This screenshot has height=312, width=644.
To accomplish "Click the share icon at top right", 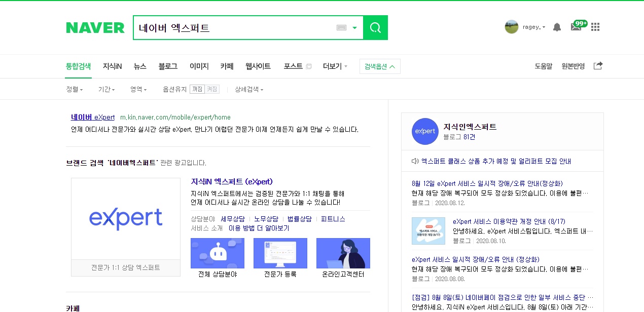I will point(598,66).
